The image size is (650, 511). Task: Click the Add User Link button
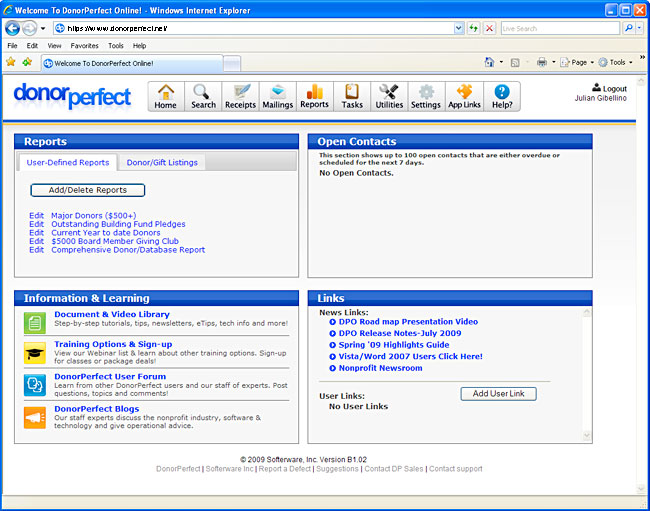coord(499,394)
